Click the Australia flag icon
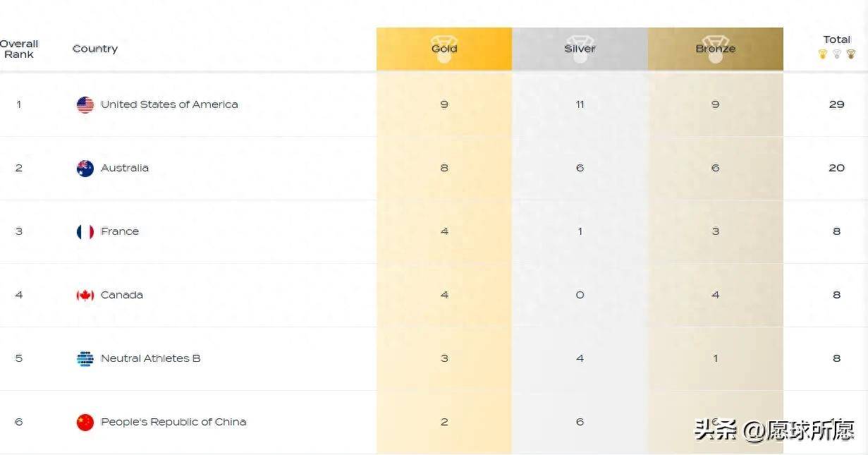The height and width of the screenshot is (455, 868). (85, 169)
